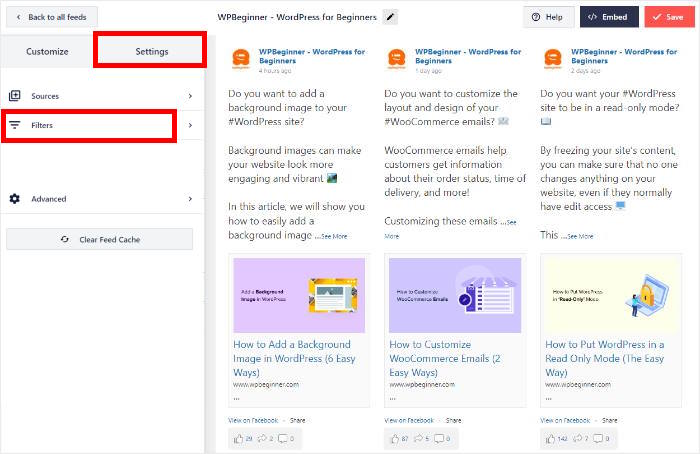This screenshot has height=454, width=700.
Task: Switch to the Settings tab
Action: click(x=151, y=51)
